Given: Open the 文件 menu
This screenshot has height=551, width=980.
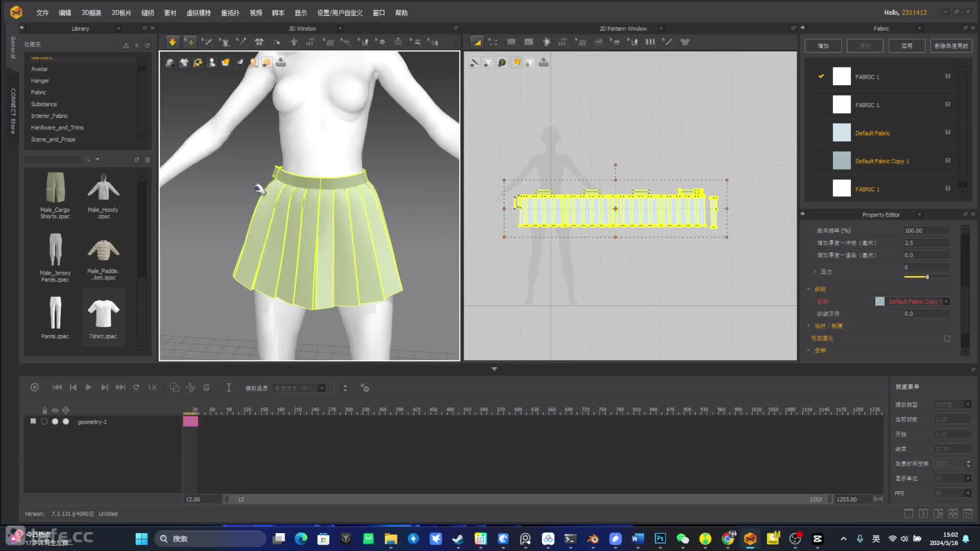Looking at the screenshot, I should (x=42, y=13).
